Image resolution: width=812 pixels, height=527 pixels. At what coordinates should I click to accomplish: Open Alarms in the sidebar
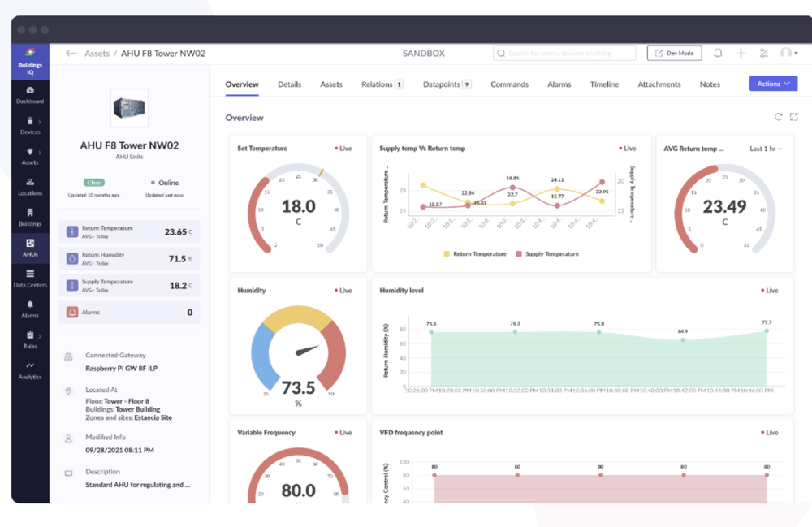coord(30,309)
